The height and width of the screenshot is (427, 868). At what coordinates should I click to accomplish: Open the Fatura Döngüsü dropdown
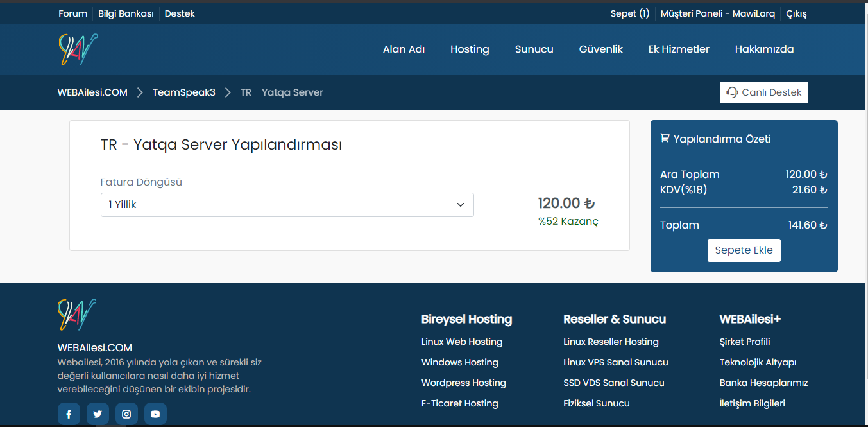[x=287, y=205]
